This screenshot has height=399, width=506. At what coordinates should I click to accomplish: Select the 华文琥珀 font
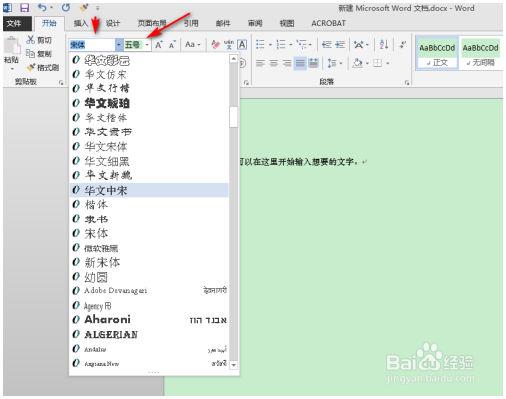pyautogui.click(x=149, y=103)
